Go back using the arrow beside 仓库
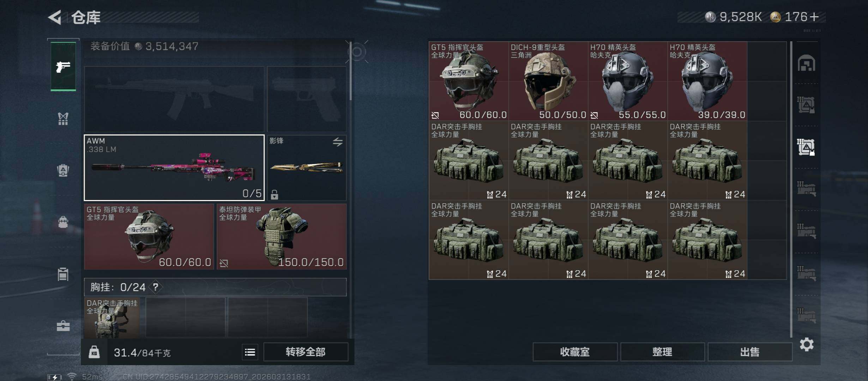 (x=55, y=17)
